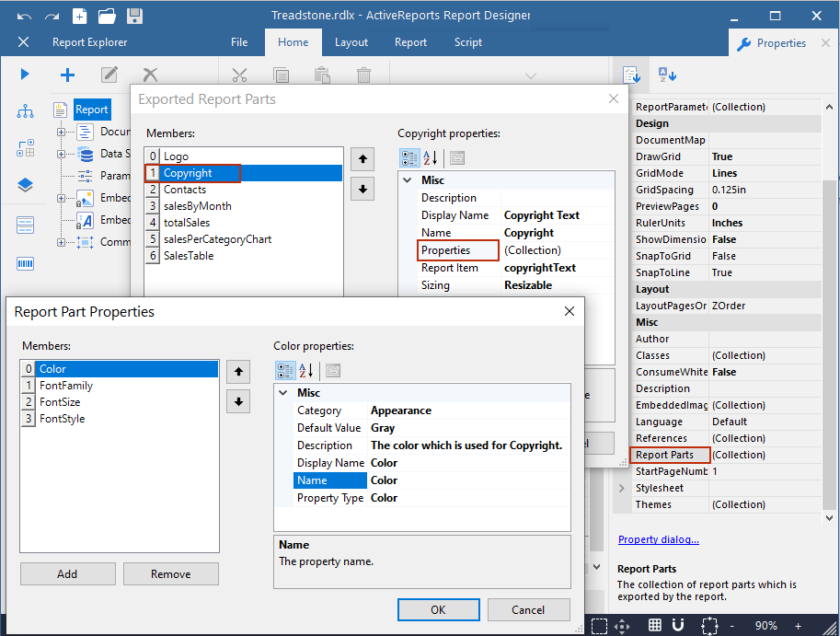This screenshot has width=840, height=636.
Task: Open a report with the folder icon
Action: [107, 16]
